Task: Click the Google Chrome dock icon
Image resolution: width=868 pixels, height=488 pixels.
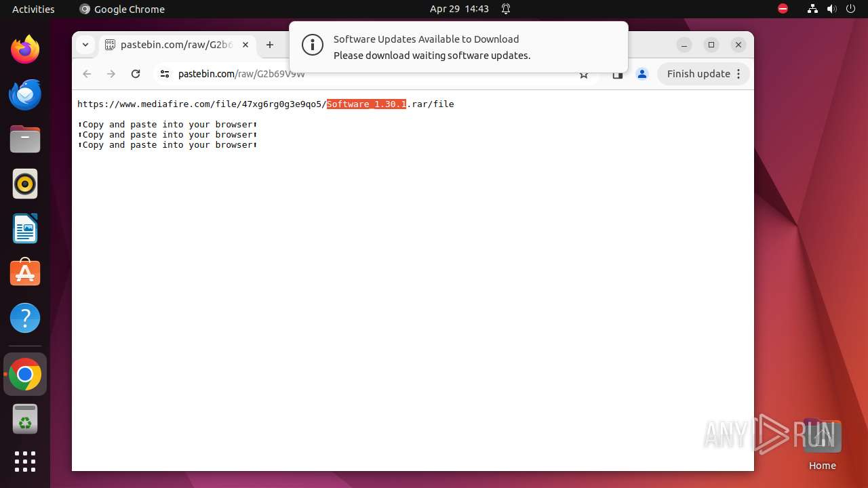Action: pos(25,374)
